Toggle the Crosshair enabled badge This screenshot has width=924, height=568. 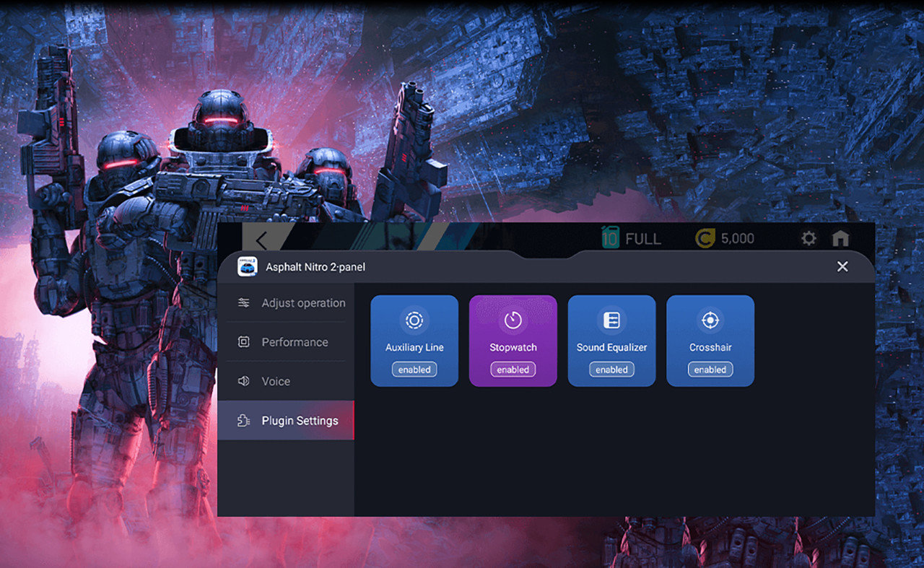[x=710, y=370]
